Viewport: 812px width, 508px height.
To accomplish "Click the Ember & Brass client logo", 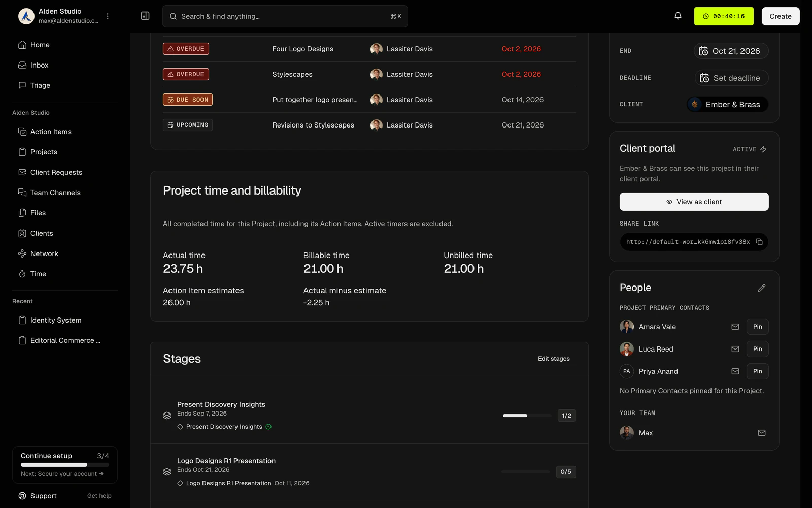I will point(695,104).
